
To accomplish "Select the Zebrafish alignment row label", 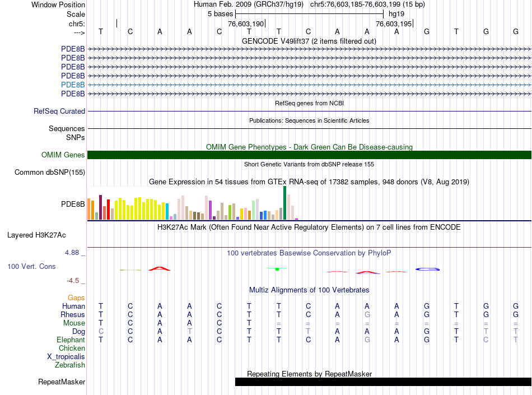I will pyautogui.click(x=70, y=365).
